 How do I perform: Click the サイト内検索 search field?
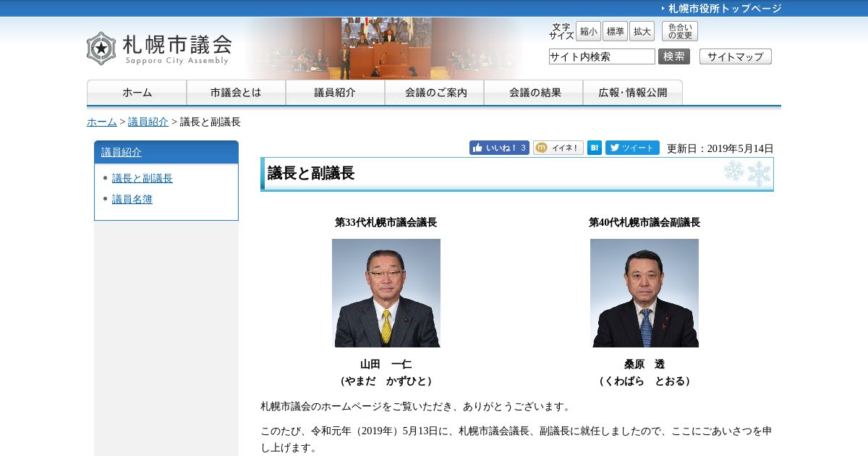coord(602,56)
